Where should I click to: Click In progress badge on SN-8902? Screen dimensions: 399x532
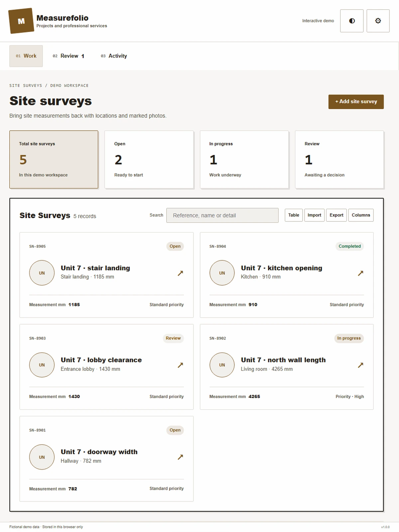pyautogui.click(x=349, y=338)
